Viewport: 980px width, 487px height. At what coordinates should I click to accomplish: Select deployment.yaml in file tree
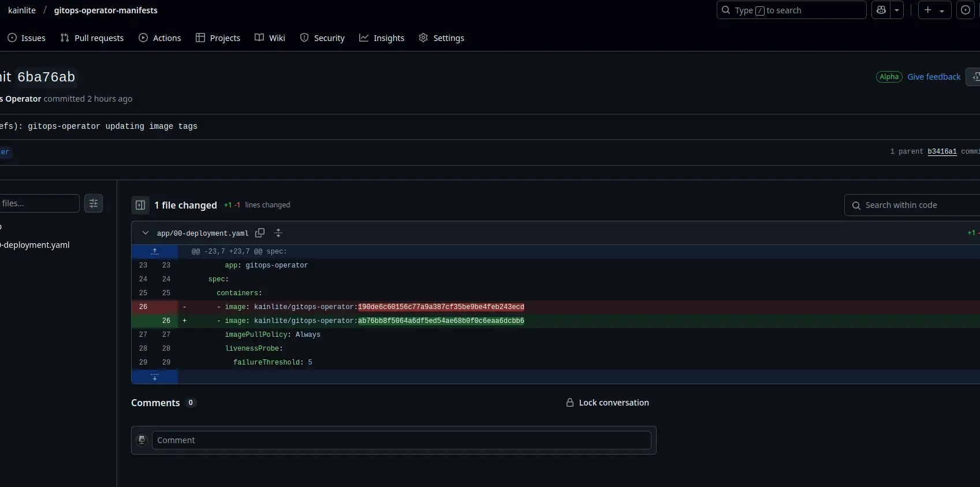click(35, 245)
